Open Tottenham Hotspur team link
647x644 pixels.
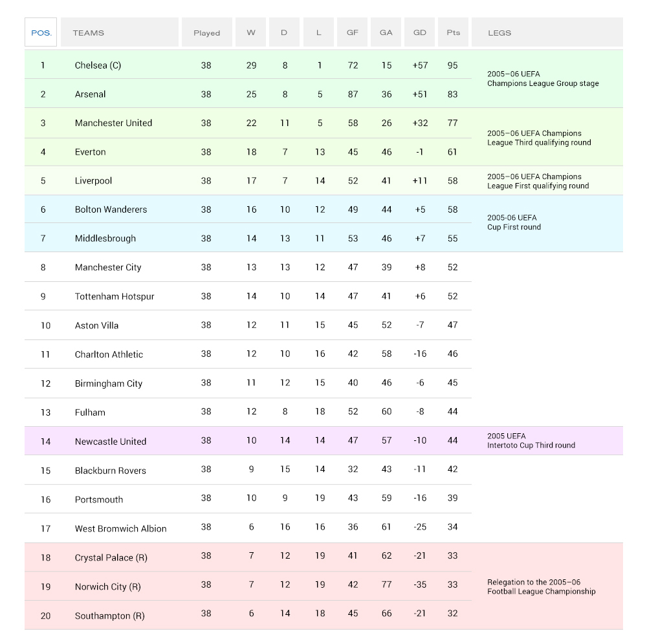click(x=115, y=297)
